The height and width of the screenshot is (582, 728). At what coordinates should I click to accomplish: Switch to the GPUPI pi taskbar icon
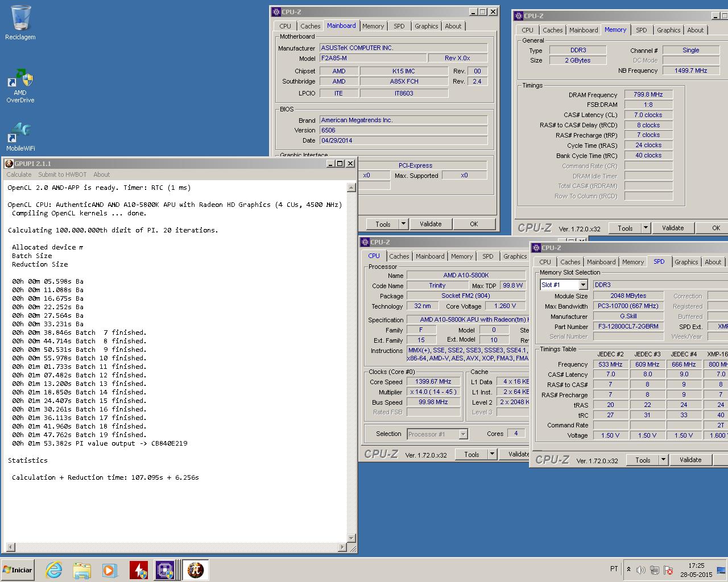195,570
